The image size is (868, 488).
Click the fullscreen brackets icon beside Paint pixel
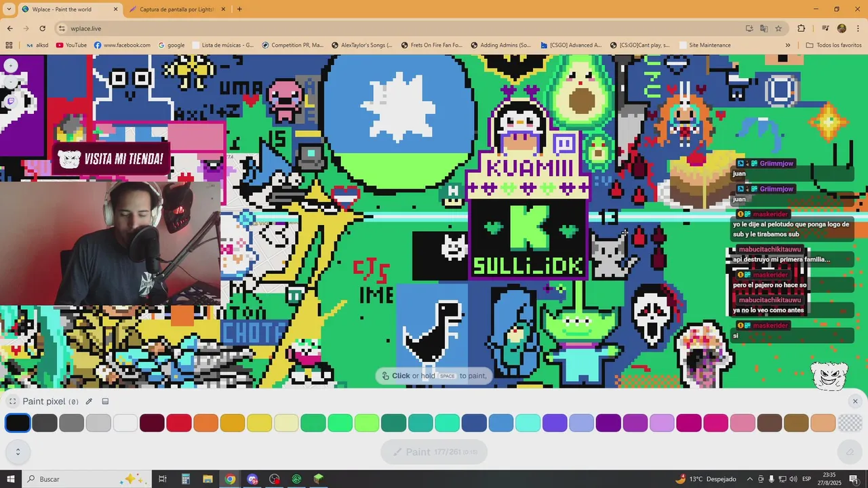(x=12, y=401)
